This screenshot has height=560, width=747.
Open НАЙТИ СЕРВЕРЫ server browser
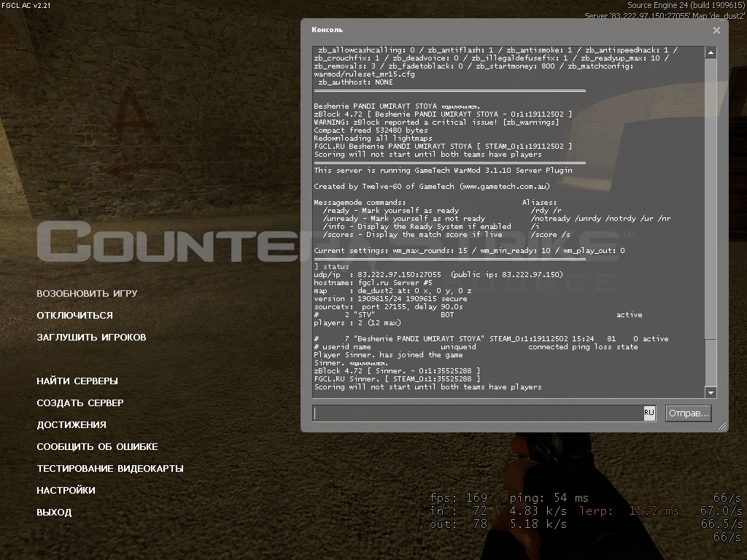tap(77, 381)
